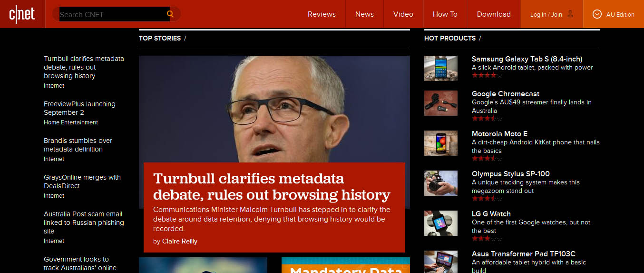Open the News menu
Image resolution: width=644 pixels, height=273 pixels.
pos(364,14)
